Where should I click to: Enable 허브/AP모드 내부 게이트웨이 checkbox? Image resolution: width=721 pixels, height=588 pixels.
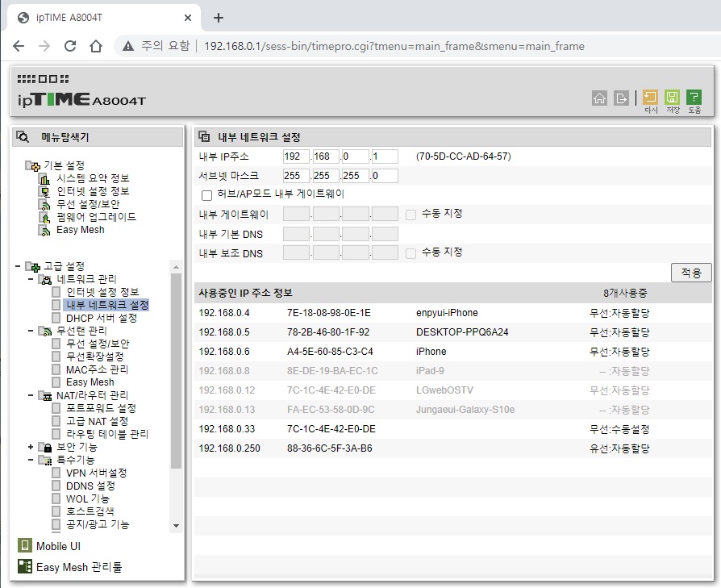pos(207,195)
